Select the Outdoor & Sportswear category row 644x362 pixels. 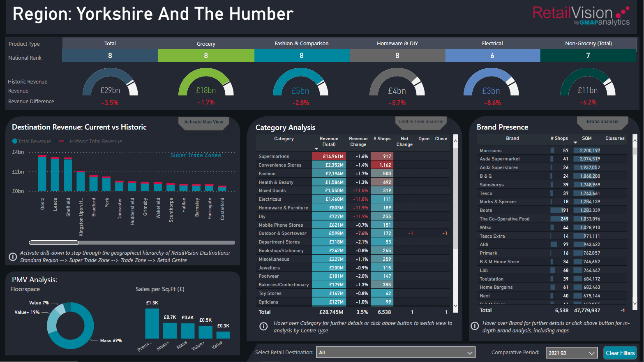pyautogui.click(x=353, y=233)
